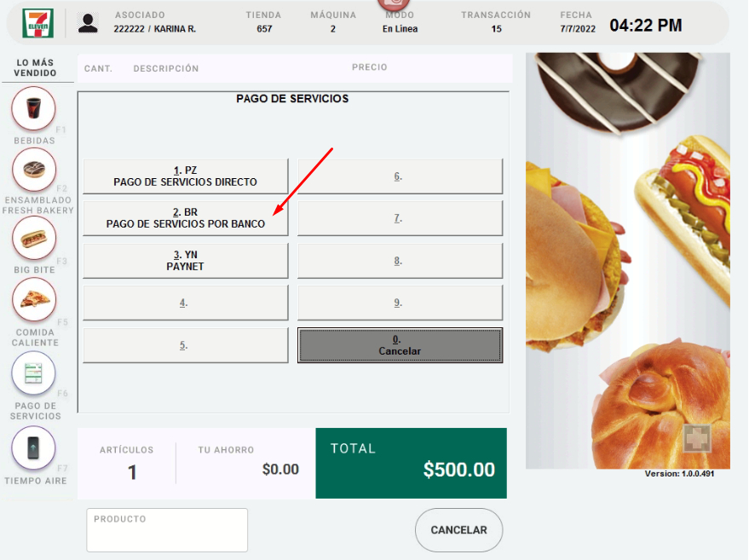Open the Bebidas drink cup icon
Image resolution: width=749 pixels, height=560 pixels.
[x=33, y=108]
